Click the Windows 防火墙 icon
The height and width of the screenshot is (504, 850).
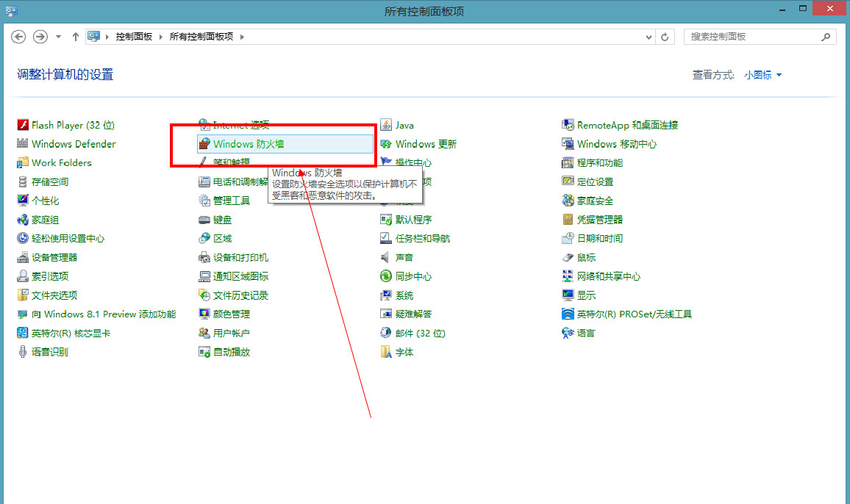pos(204,143)
